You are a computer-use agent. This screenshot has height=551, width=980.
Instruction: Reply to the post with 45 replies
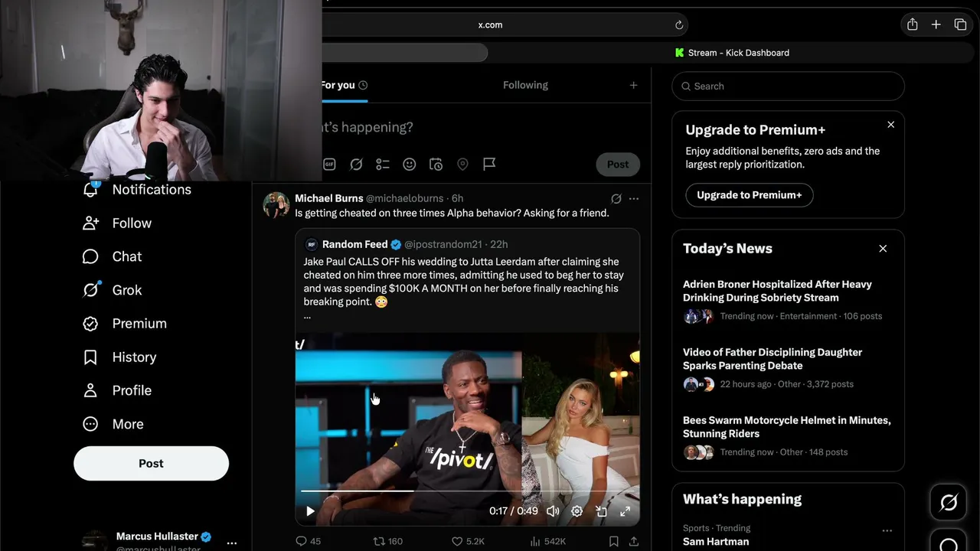308,541
